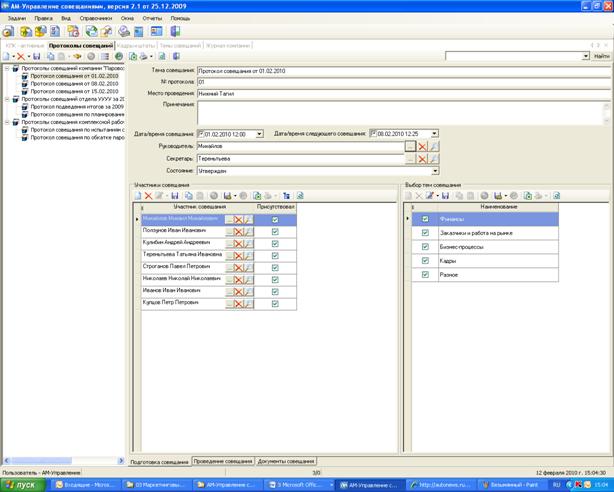Click the red X next to the Секретарь field

click(422, 158)
